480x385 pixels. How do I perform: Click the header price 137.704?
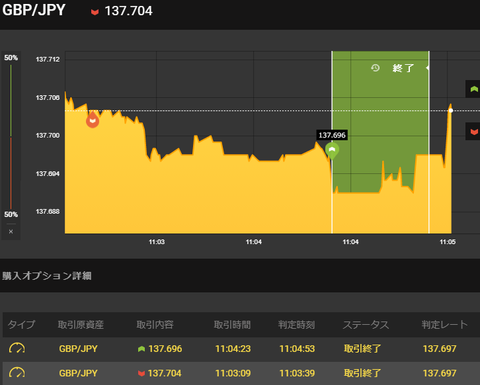coord(128,11)
